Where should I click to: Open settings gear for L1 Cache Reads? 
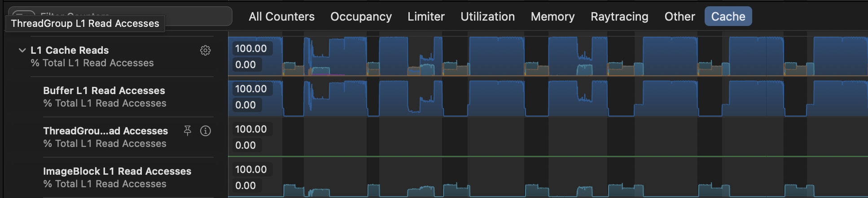coord(205,50)
